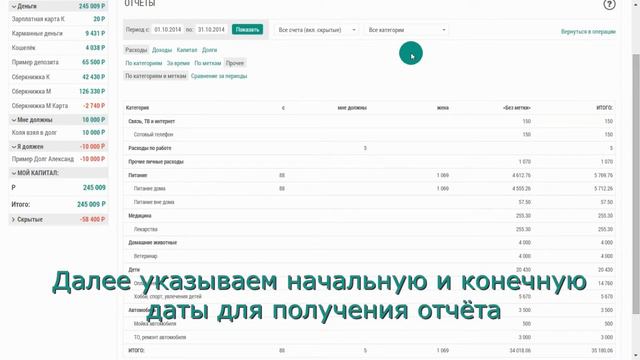This screenshot has height=360, width=640.
Task: Set the period start date 01.10.2014 field
Action: [x=167, y=30]
